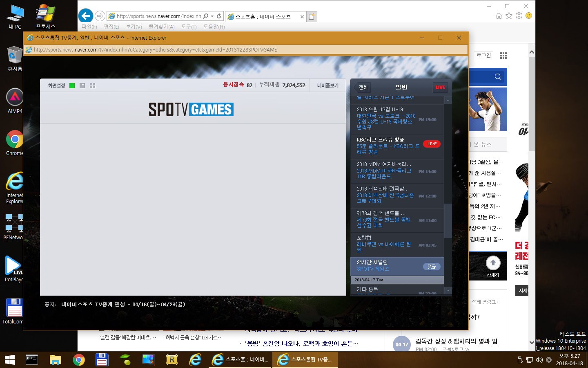Open the Naver apps grid icon
This screenshot has height=368, width=588.
tap(503, 56)
